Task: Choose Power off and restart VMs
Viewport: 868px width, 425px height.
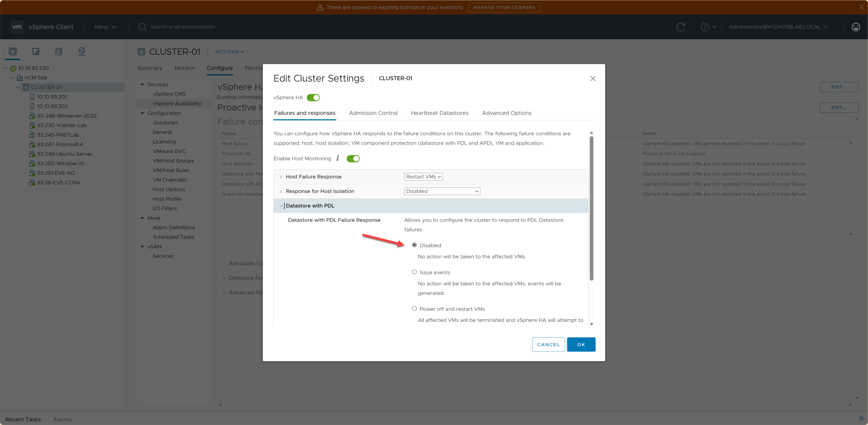Action: pyautogui.click(x=414, y=309)
